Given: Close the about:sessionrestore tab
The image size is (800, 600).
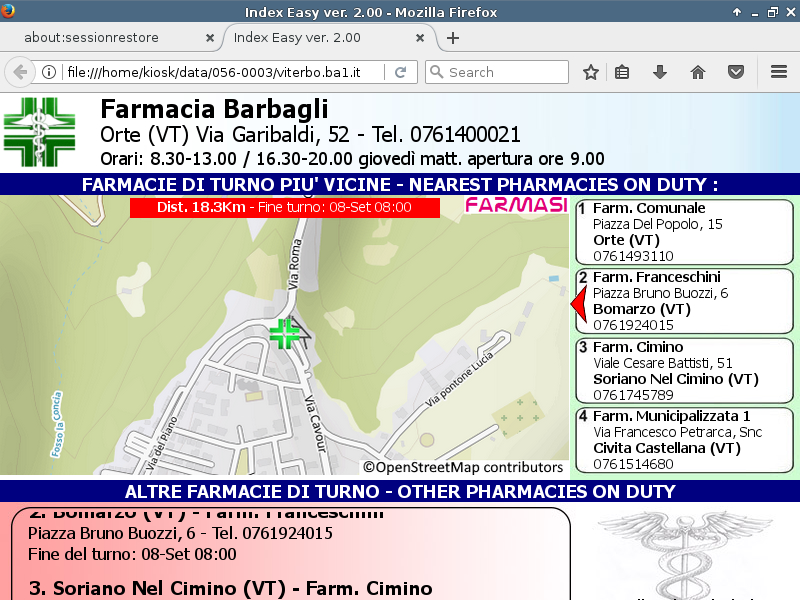Looking at the screenshot, I should coord(209,38).
